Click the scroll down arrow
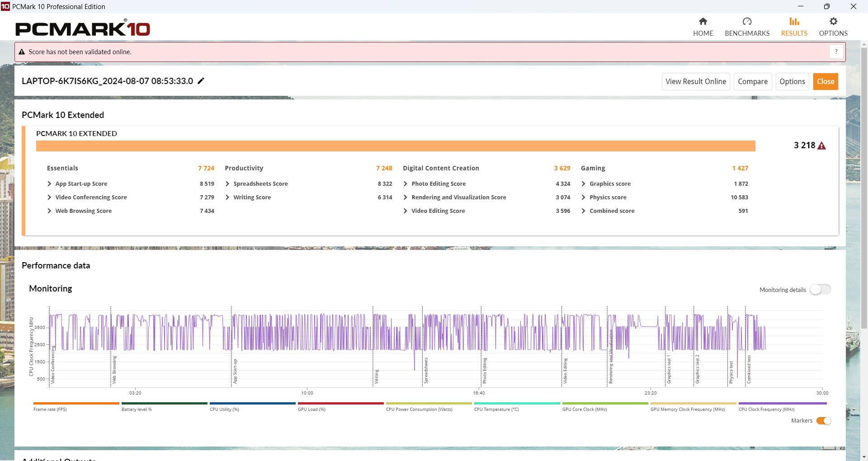The width and height of the screenshot is (868, 461). click(864, 457)
